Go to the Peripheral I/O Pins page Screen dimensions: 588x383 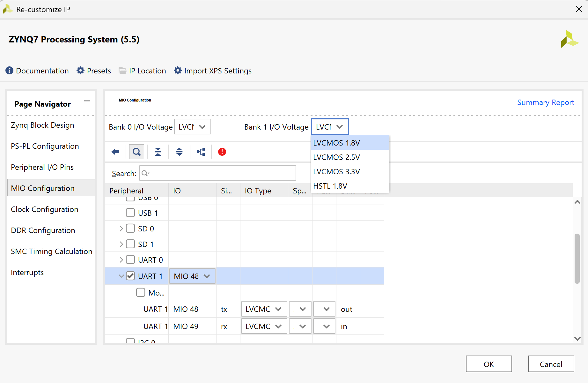[42, 167]
